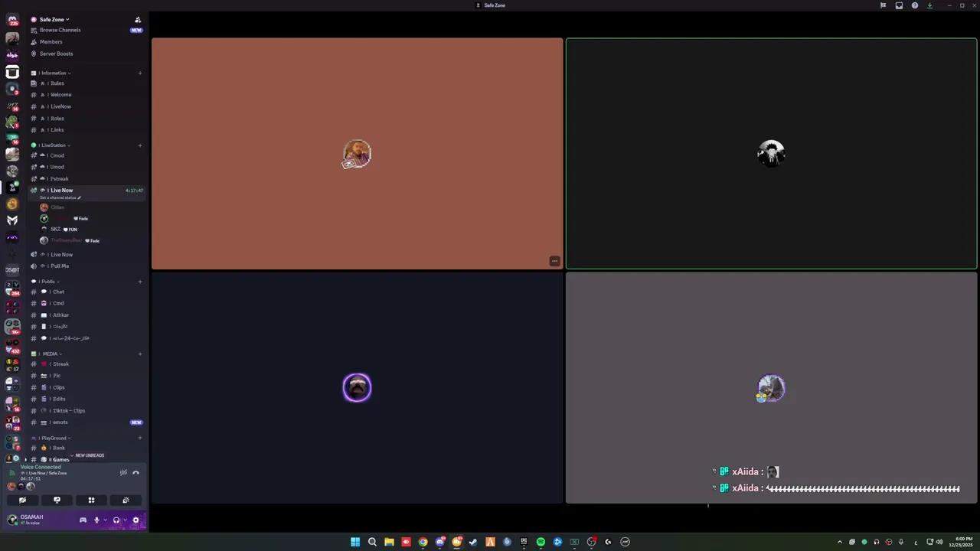Expand the Games channel threads arrow

coord(25,459)
